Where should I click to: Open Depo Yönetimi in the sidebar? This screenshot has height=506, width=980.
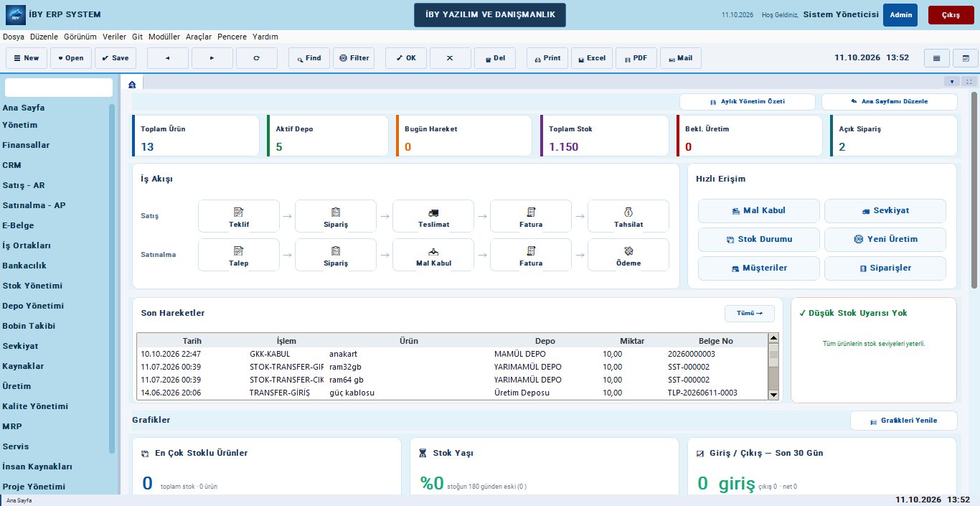[34, 306]
